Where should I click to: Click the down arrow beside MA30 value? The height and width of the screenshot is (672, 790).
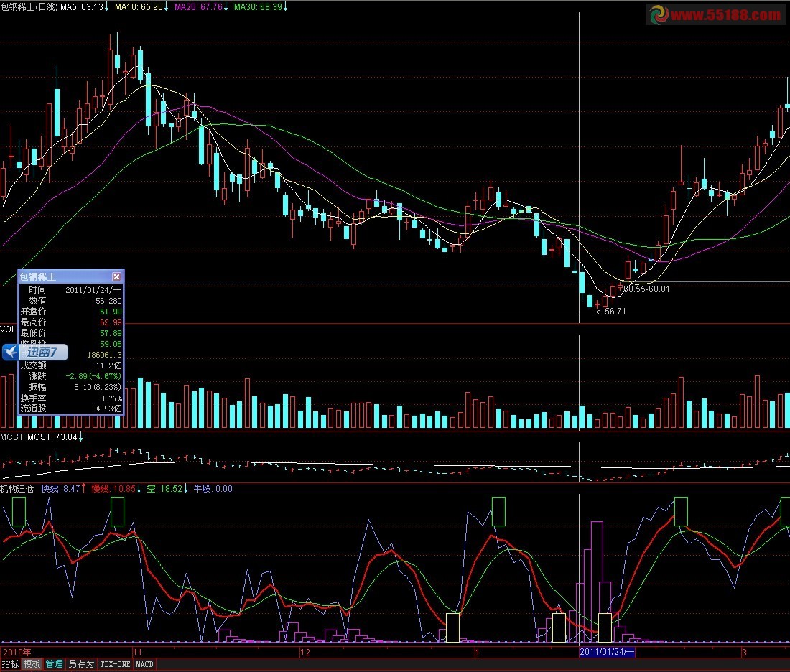point(285,7)
